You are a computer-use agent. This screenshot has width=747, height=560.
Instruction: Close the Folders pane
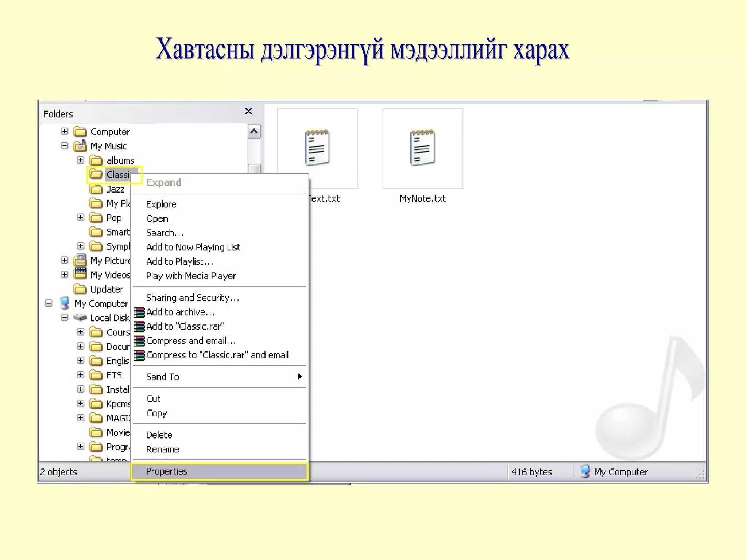tap(248, 111)
